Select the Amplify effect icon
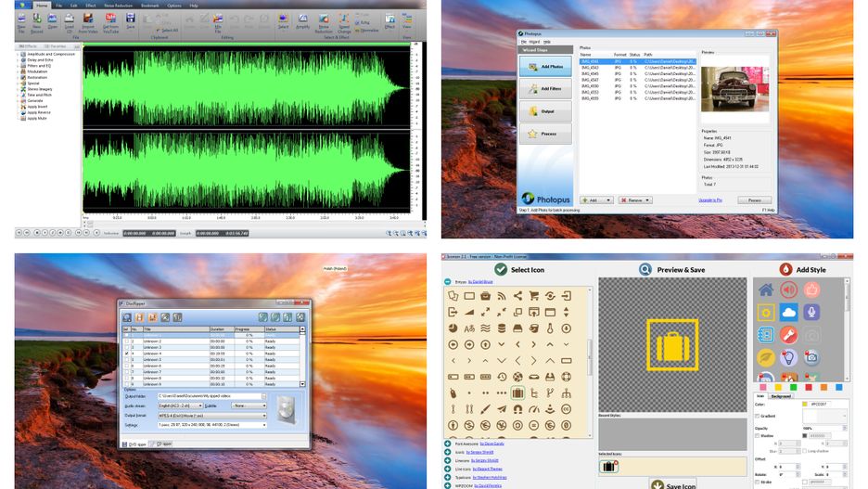This screenshot has height=489, width=868. pyautogui.click(x=302, y=19)
